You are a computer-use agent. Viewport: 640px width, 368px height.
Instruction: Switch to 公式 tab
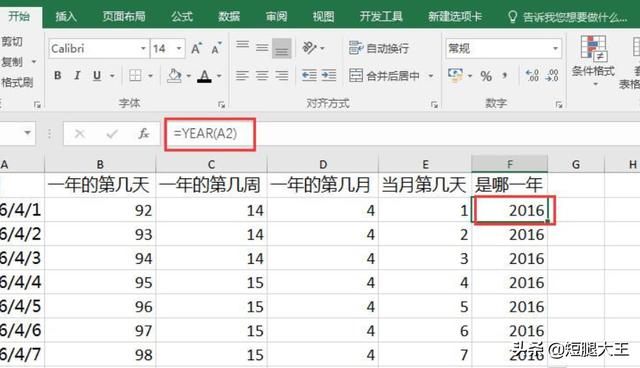point(182,16)
